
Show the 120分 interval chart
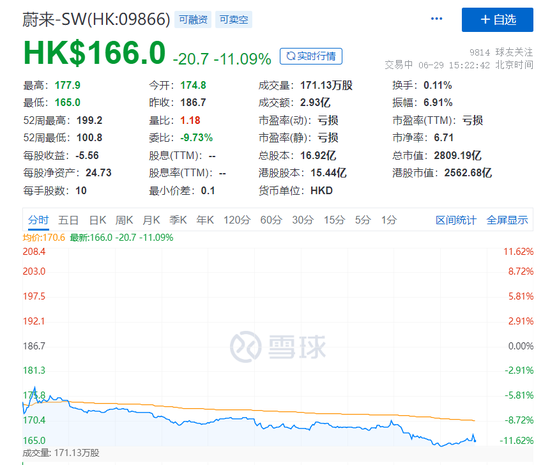coord(237,220)
